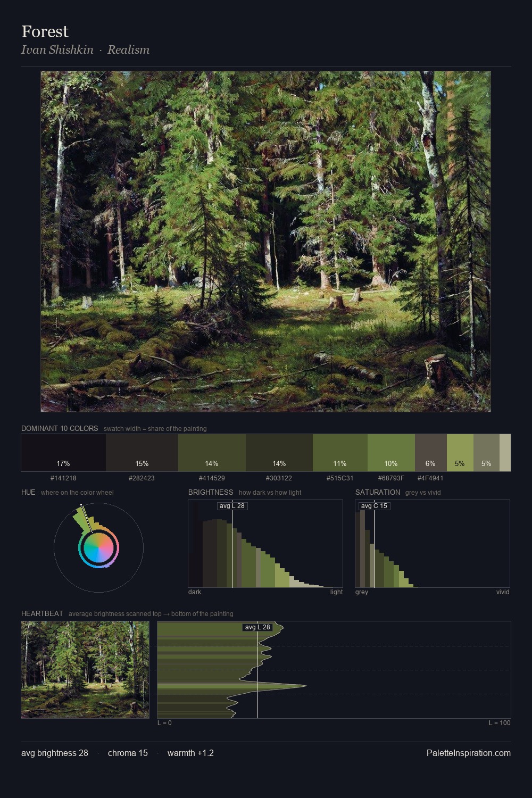Click the saturation histogram chart

pyautogui.click(x=433, y=544)
